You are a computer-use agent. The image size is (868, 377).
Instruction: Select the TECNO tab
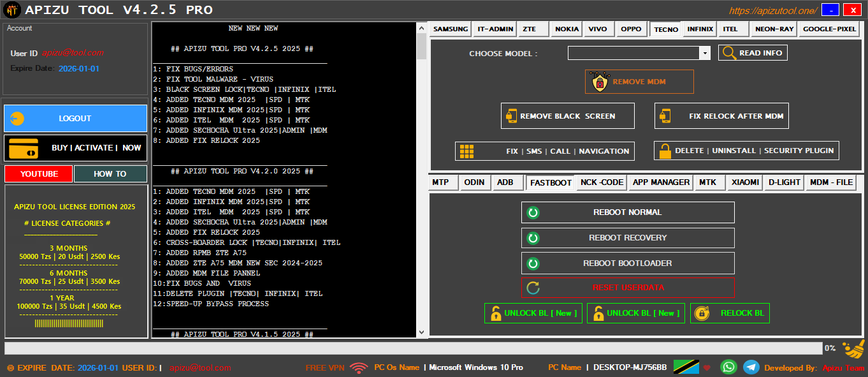tap(666, 29)
